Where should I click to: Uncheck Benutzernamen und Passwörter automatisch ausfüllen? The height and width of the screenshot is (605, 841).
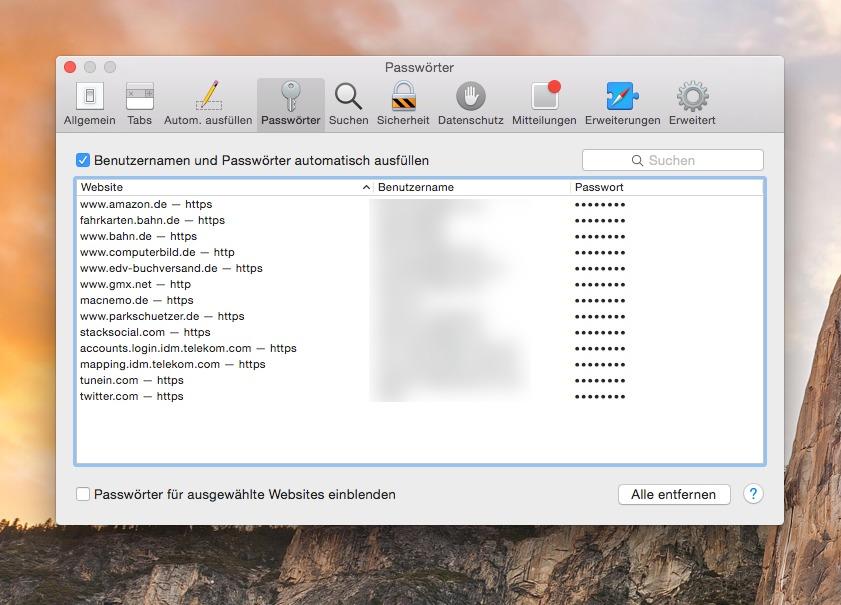tap(83, 160)
